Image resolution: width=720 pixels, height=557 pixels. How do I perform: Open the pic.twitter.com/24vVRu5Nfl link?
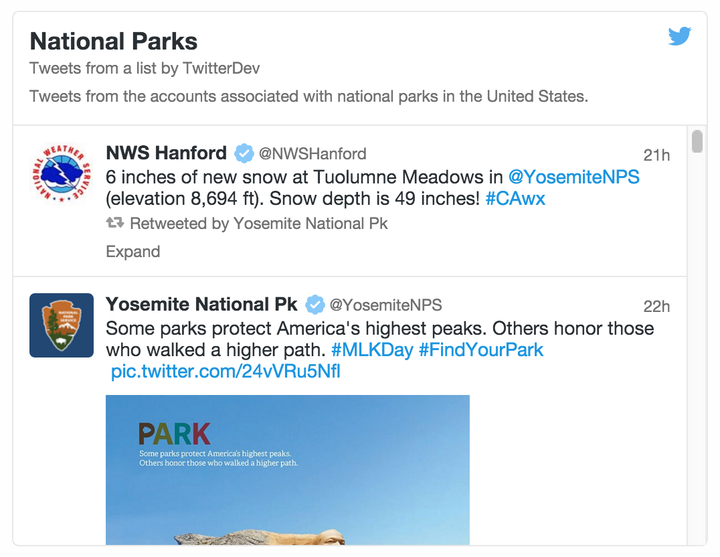click(225, 372)
